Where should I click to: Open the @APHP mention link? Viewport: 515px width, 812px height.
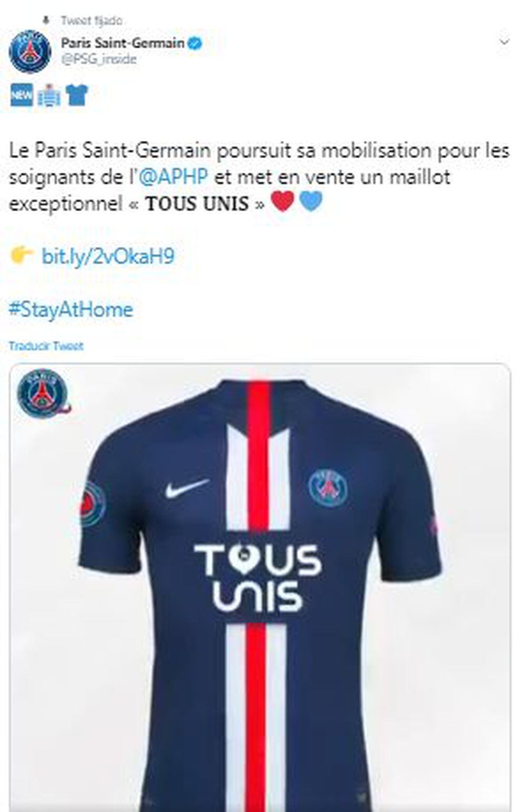click(x=173, y=177)
